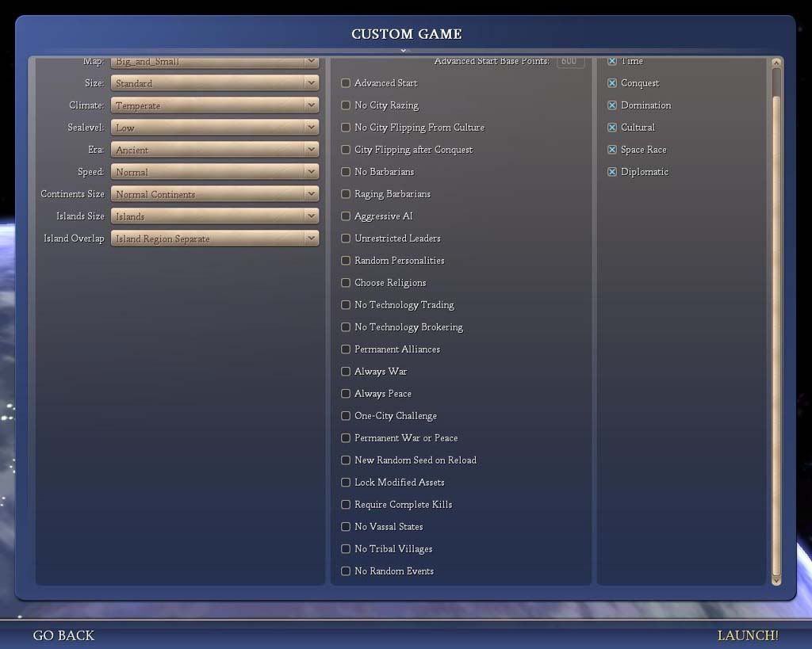
Task: Enable Random Personalities
Action: pos(346,261)
